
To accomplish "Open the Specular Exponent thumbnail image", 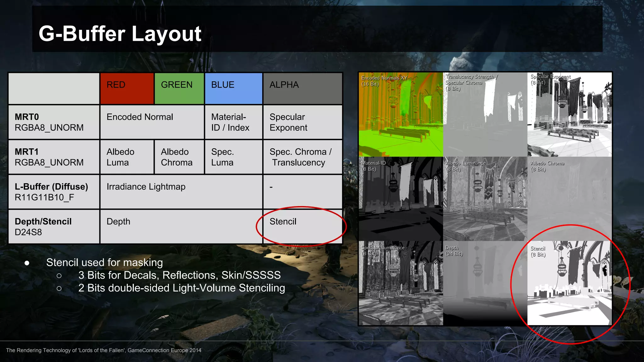I will 569,115.
